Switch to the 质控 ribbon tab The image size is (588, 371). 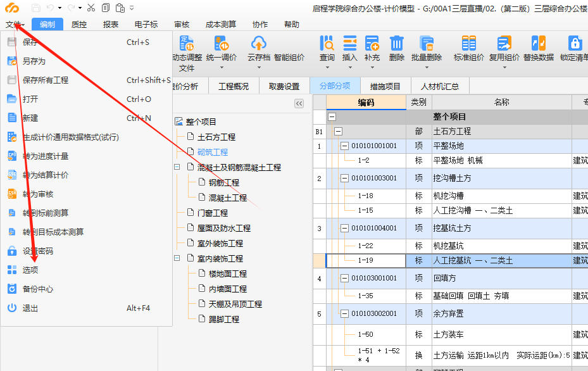click(x=78, y=25)
